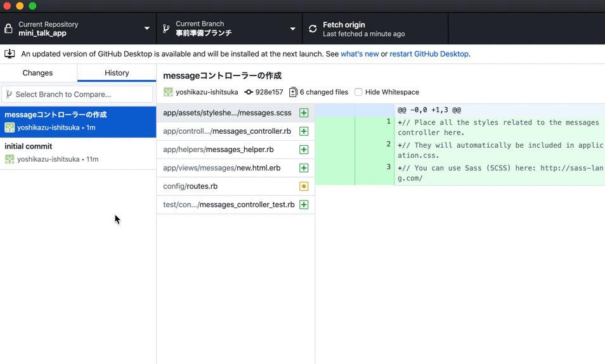605x364 pixels.
Task: Click the yoshikazu-ishitsuka author name in the header
Action: point(207,92)
